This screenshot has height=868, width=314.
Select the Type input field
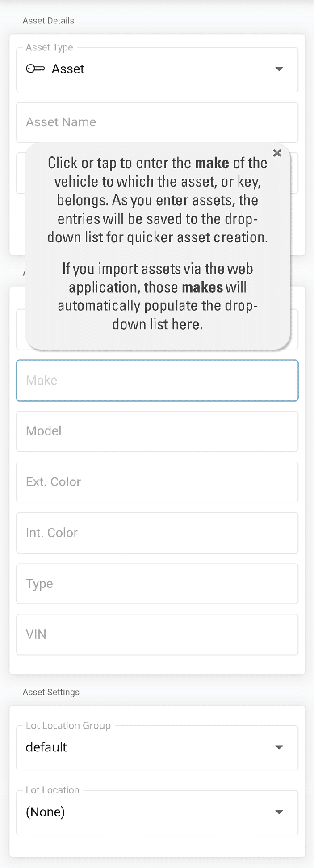[157, 583]
